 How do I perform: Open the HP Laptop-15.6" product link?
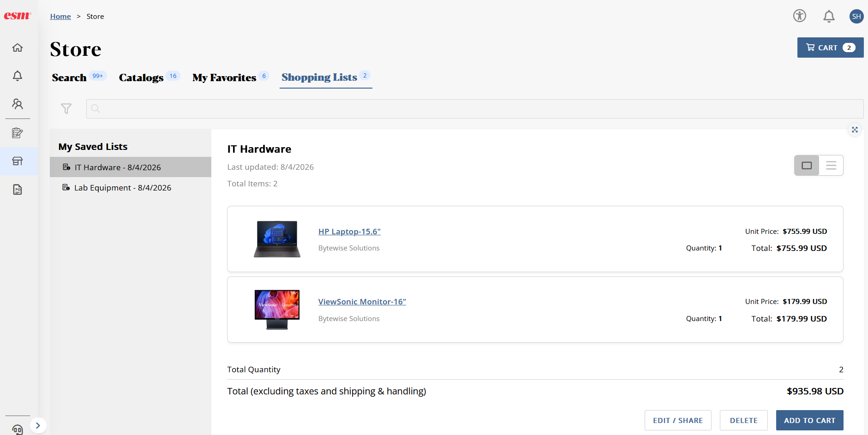[349, 232]
